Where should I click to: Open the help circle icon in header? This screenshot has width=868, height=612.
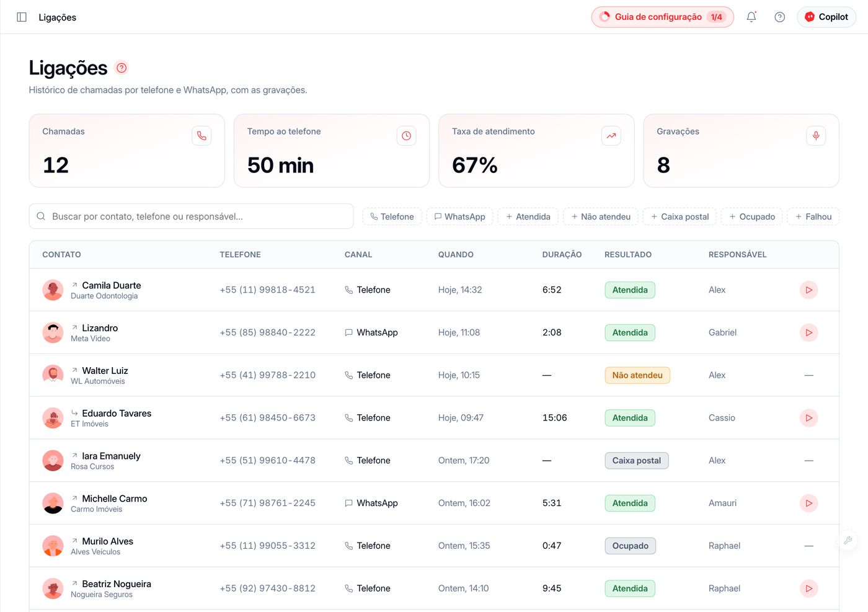point(780,17)
